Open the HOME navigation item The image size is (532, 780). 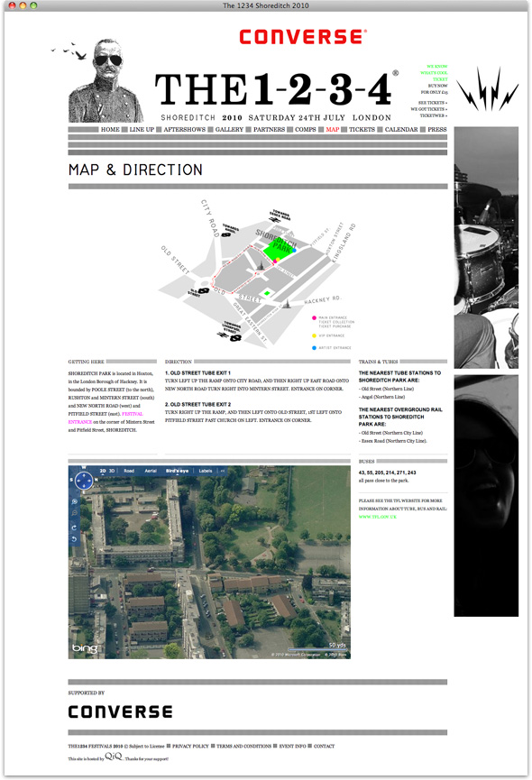[x=110, y=129]
